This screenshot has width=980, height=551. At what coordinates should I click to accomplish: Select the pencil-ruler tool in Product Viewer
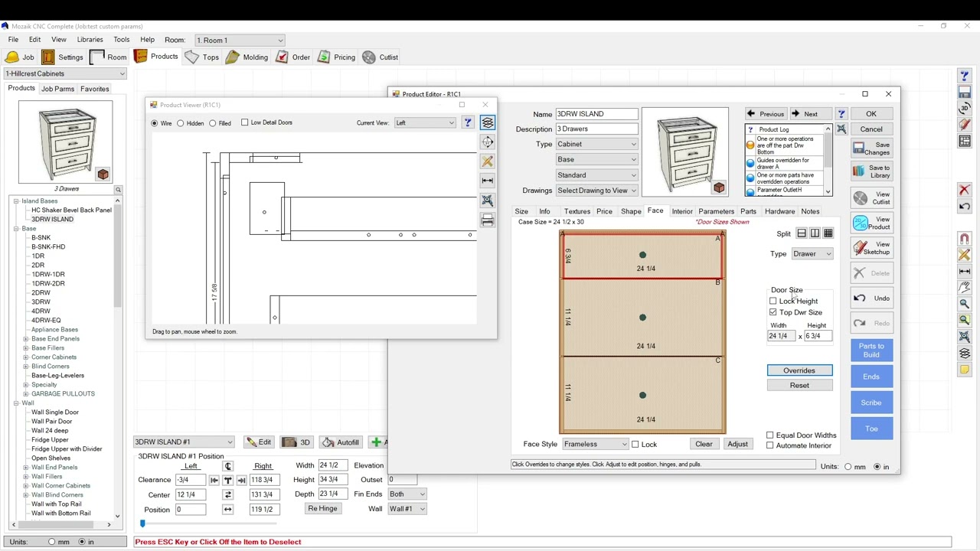click(x=488, y=161)
